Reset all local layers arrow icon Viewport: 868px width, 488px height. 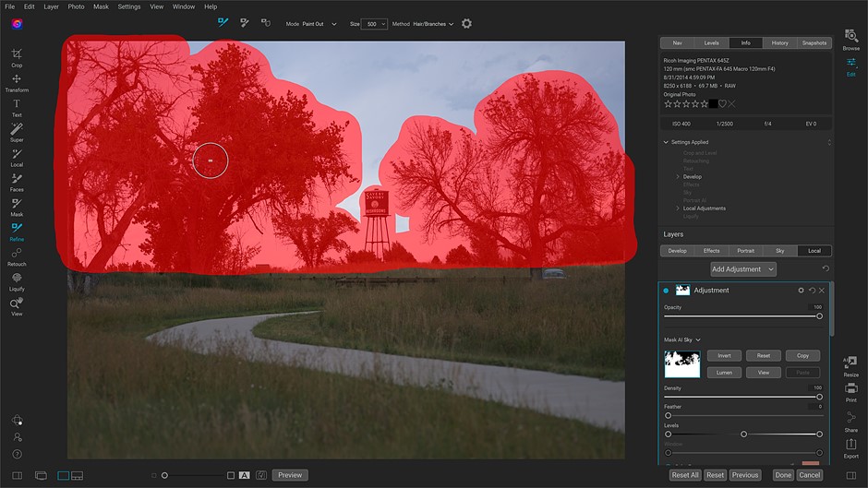click(826, 268)
